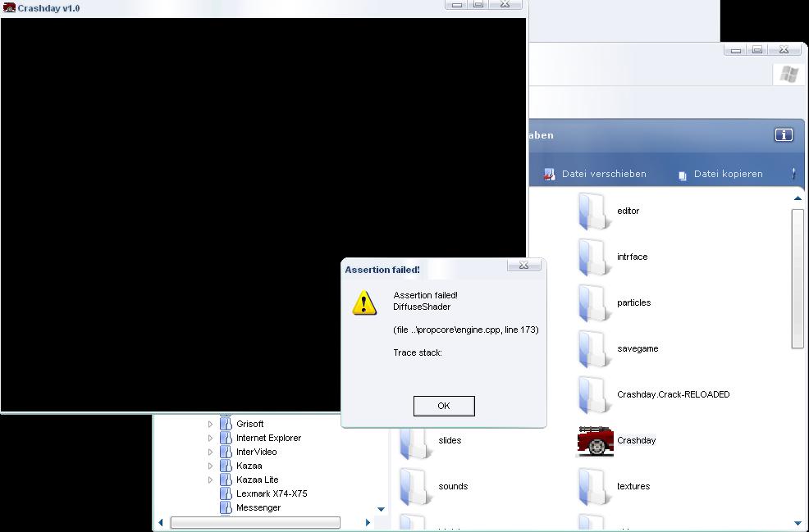Open the Crashday car application icon
This screenshot has height=532, width=809.
tap(596, 441)
